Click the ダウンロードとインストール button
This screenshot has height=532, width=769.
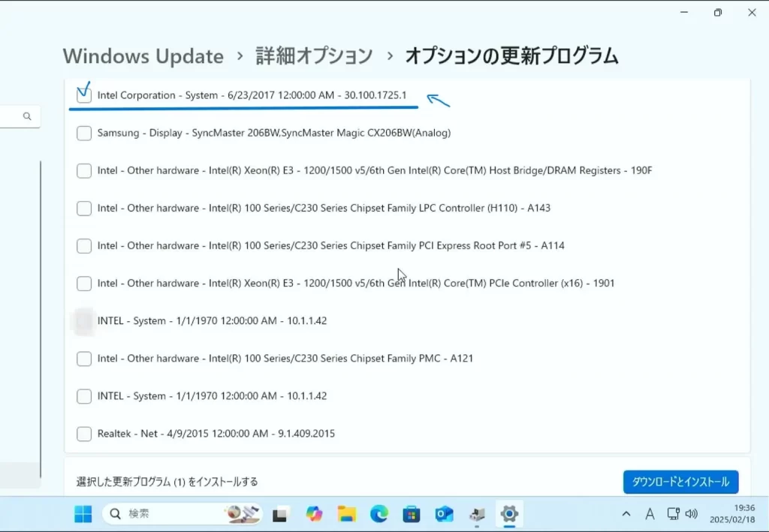(x=680, y=482)
